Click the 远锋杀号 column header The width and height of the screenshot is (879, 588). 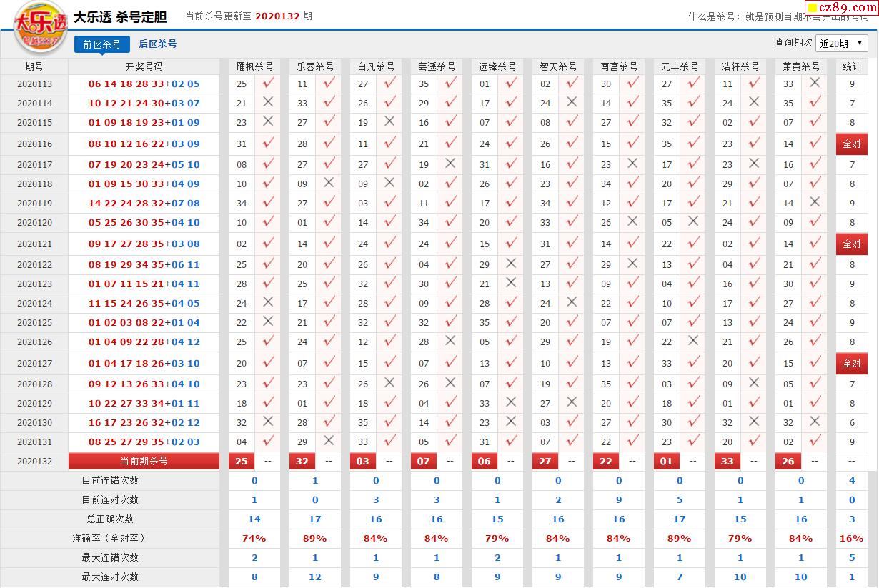tap(497, 66)
